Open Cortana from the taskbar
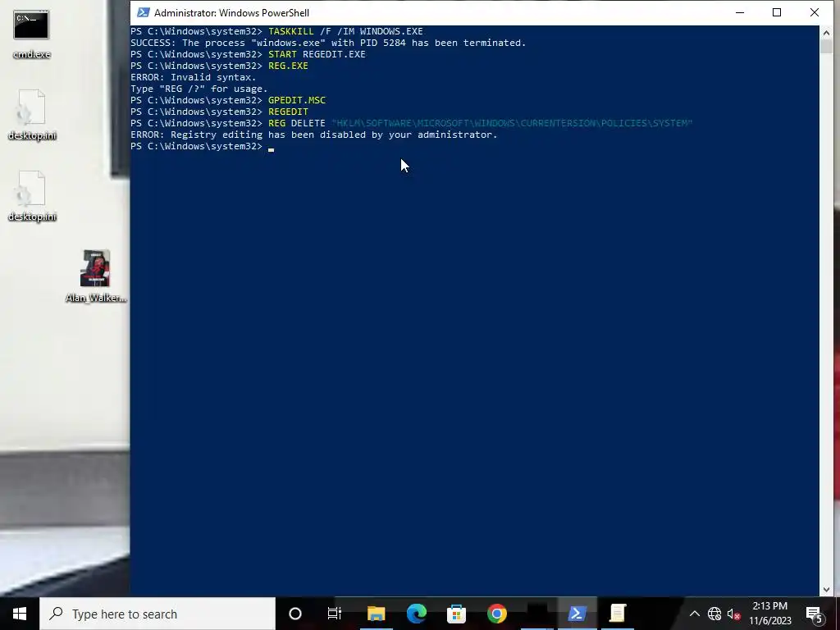The width and height of the screenshot is (840, 630). point(295,614)
